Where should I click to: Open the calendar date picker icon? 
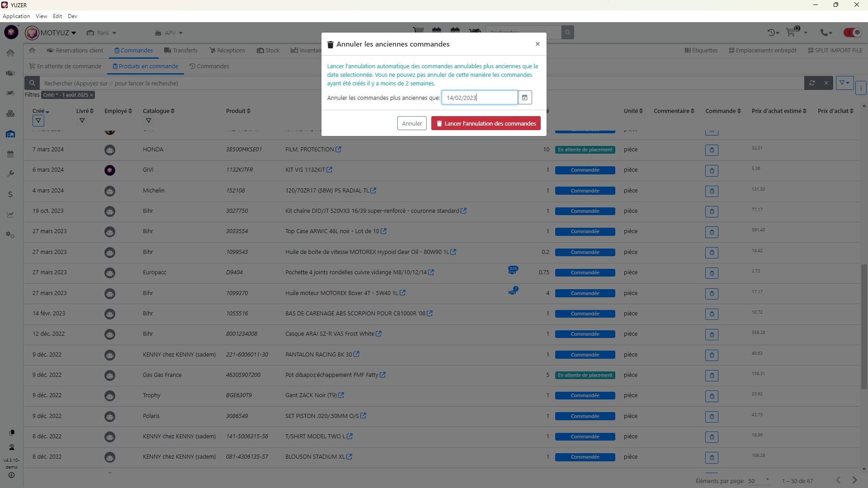[524, 98]
